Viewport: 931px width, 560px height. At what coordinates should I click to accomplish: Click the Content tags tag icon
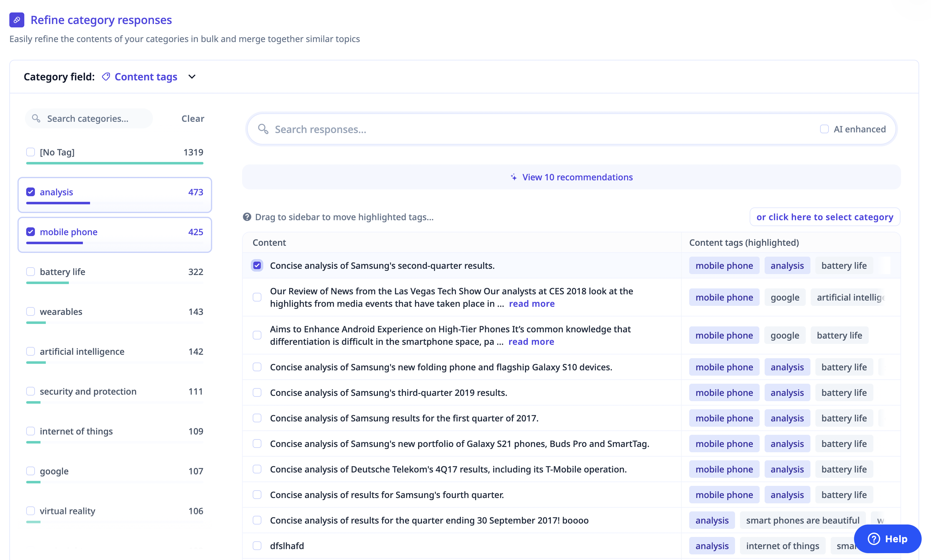click(106, 77)
